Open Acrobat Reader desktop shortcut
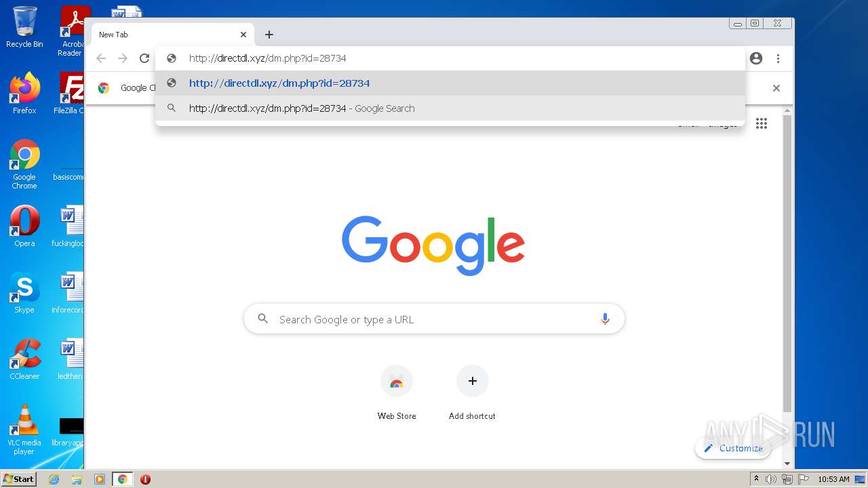Image resolution: width=868 pixels, height=488 pixels. tap(72, 31)
